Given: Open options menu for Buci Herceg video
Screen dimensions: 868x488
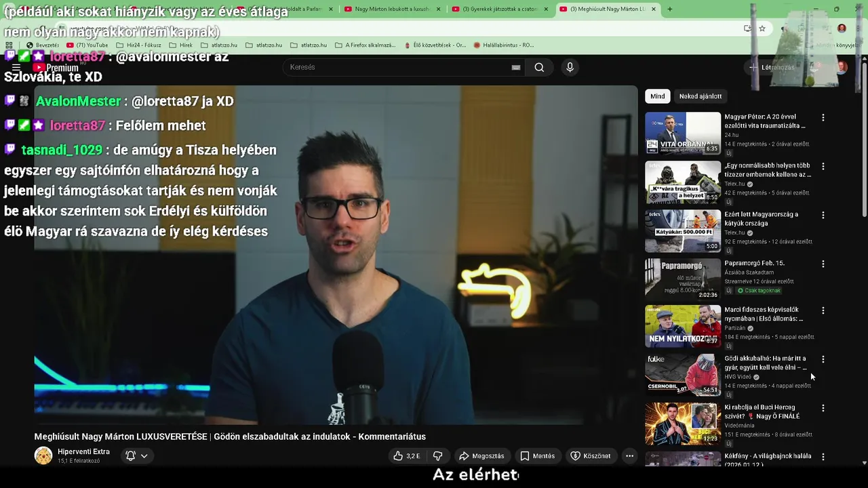Looking at the screenshot, I should [823, 409].
